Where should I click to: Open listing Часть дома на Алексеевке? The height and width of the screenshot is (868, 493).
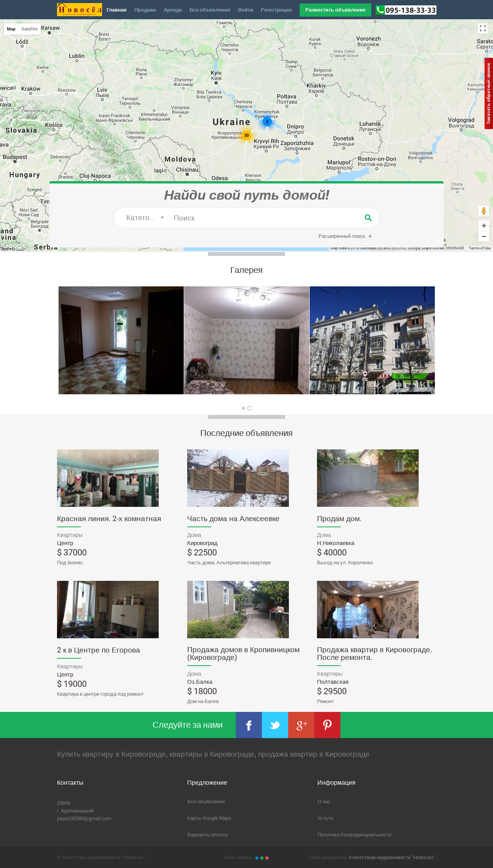pyautogui.click(x=233, y=519)
